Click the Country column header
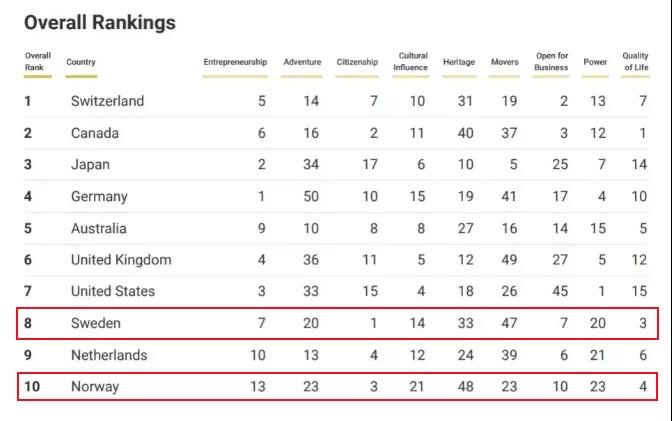Screen dimensions: 672x421 click(81, 62)
